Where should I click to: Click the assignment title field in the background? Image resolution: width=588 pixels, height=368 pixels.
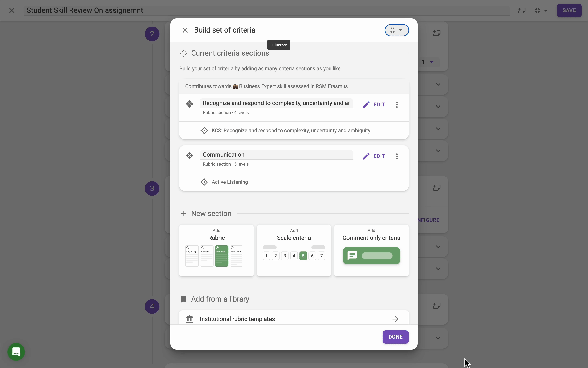[267, 10]
